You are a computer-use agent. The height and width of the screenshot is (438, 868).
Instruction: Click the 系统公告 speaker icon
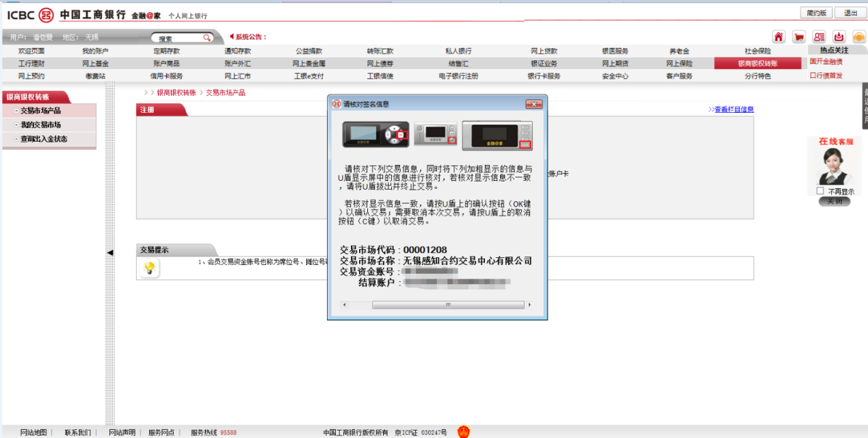232,37
